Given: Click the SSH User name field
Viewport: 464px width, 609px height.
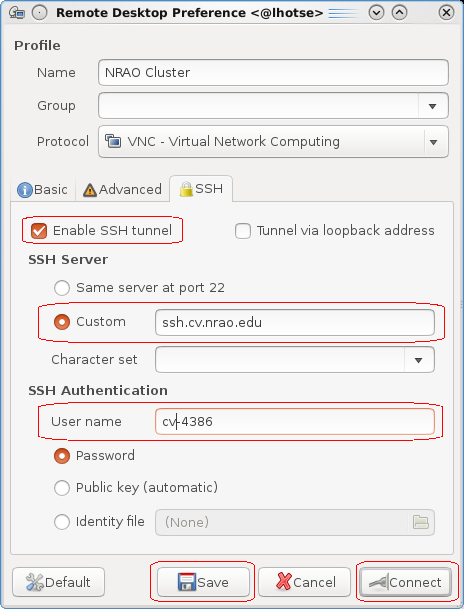Looking at the screenshot, I should pyautogui.click(x=295, y=421).
